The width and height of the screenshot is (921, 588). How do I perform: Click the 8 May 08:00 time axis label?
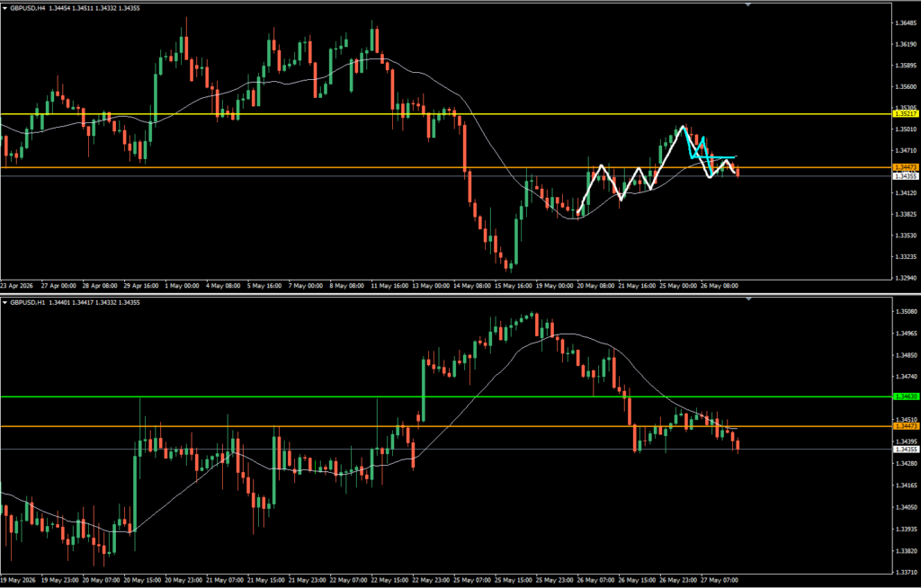346,286
